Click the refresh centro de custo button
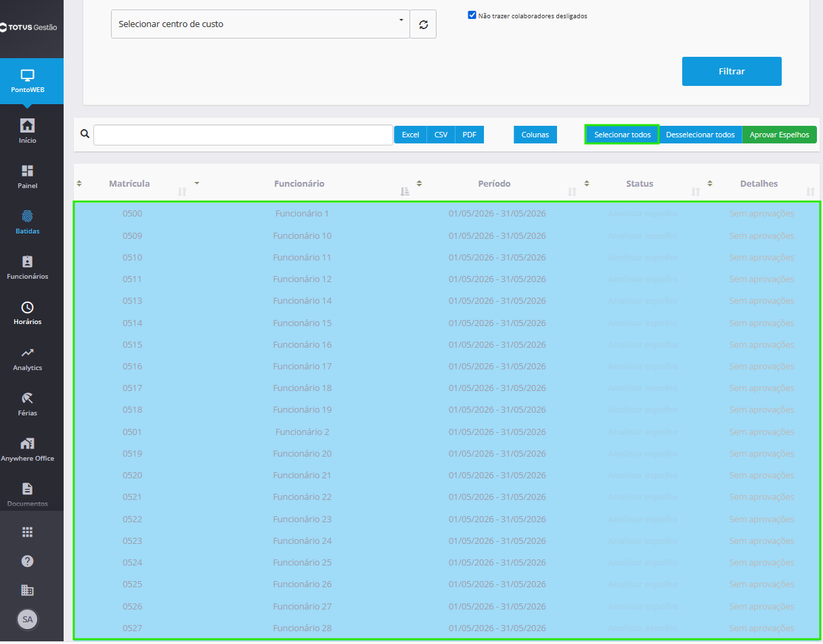 pos(423,24)
